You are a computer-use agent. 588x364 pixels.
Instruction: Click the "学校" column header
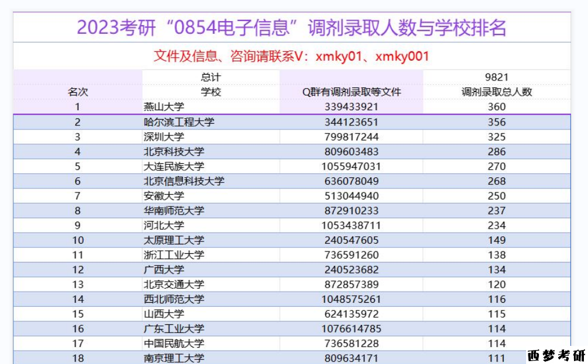(x=211, y=92)
